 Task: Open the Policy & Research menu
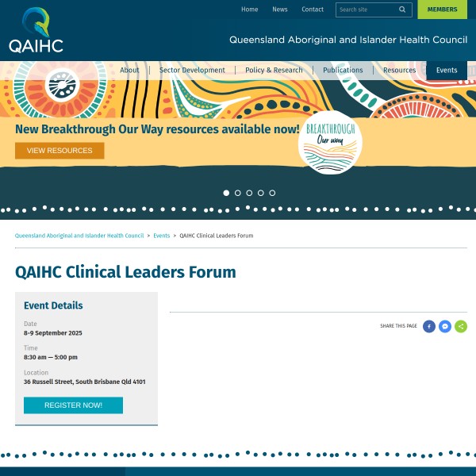(x=274, y=70)
